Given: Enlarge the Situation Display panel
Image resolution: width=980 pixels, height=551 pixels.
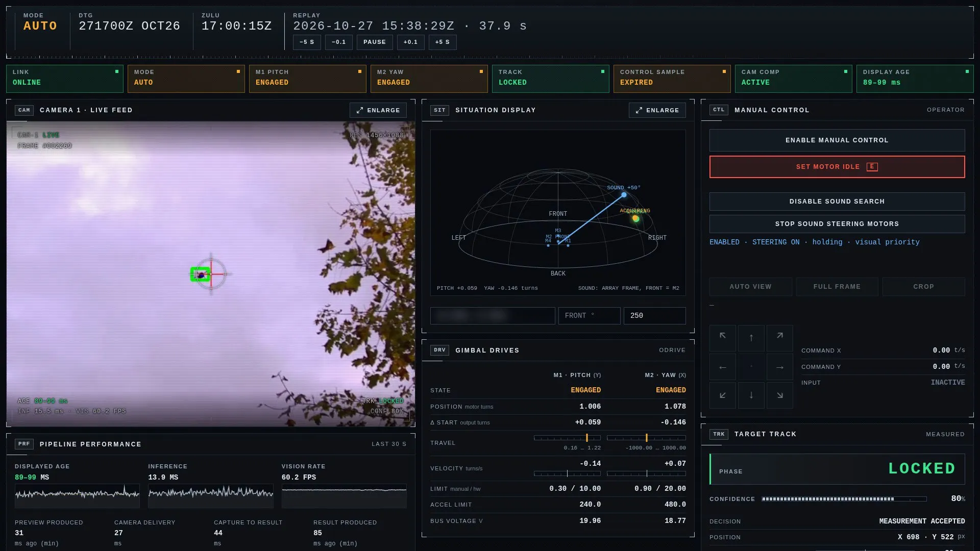Looking at the screenshot, I should point(657,110).
